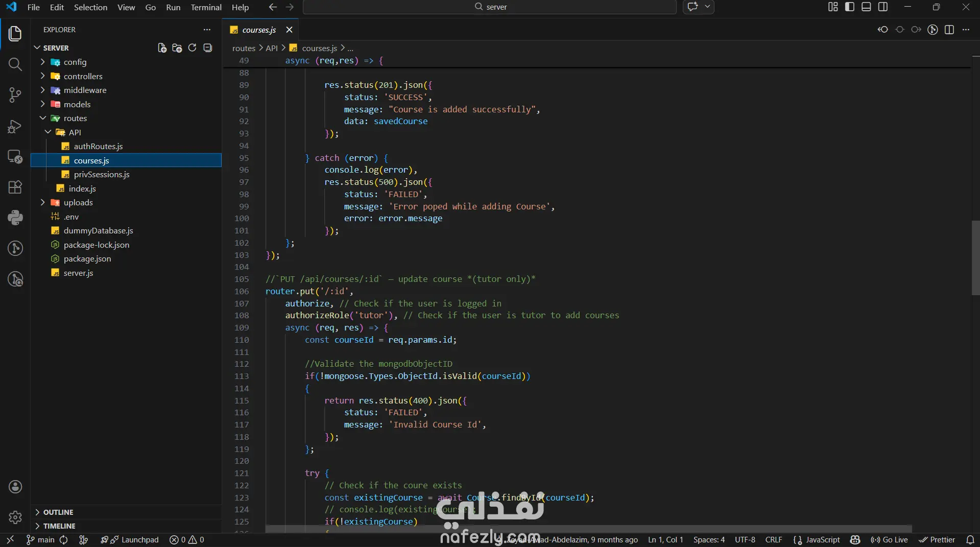The width and height of the screenshot is (980, 547).
Task: Open the errors and warnings problems indicator
Action: 186,540
